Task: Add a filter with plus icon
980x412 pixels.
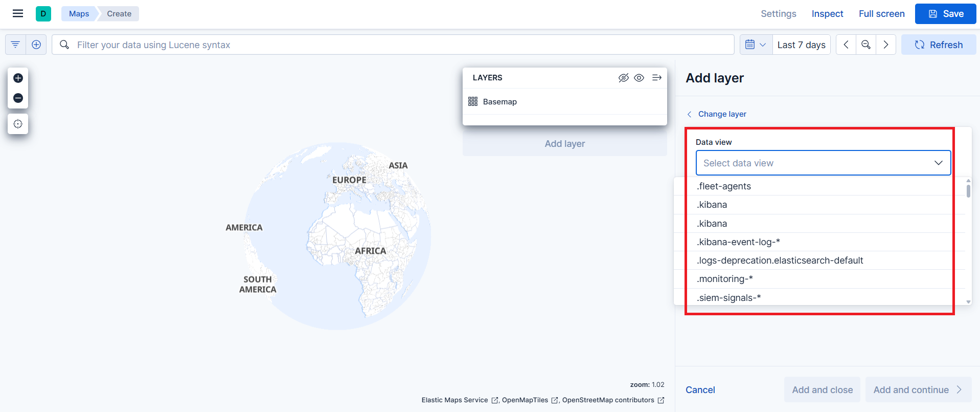Action: click(x=36, y=45)
